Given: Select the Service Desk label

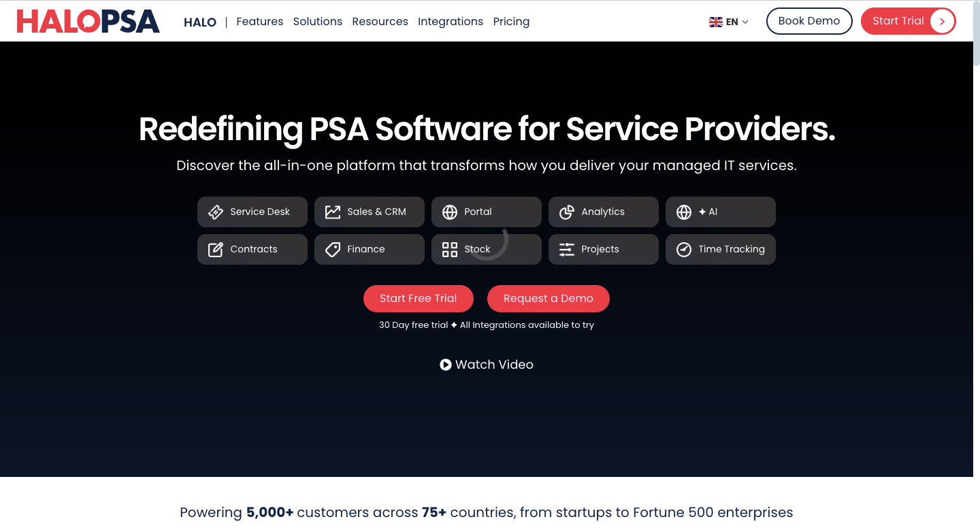Looking at the screenshot, I should (x=260, y=212).
